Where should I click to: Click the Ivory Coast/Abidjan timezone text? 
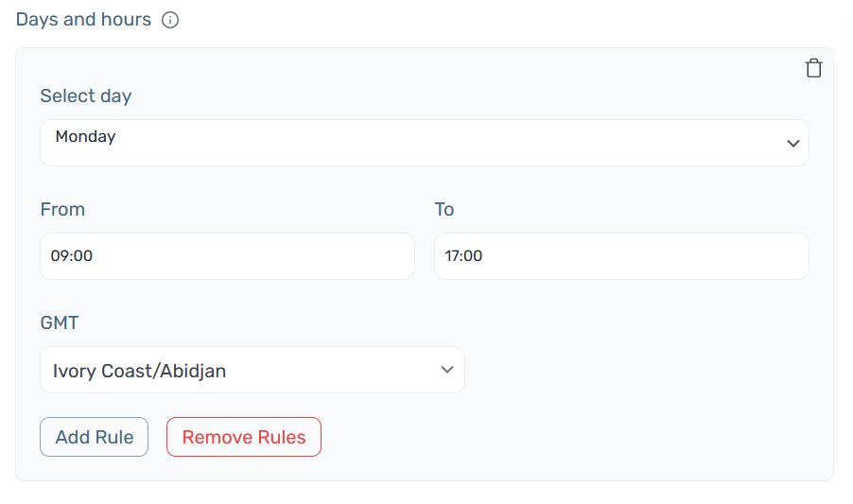click(x=139, y=371)
